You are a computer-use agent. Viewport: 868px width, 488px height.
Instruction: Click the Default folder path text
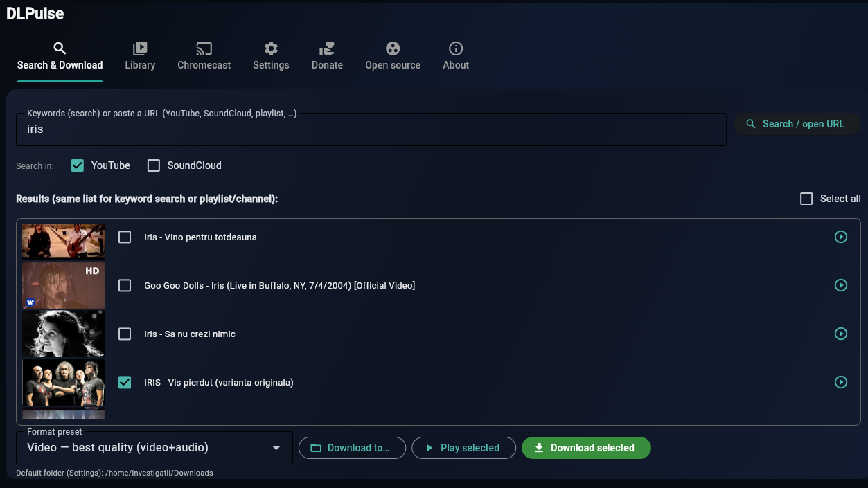114,473
